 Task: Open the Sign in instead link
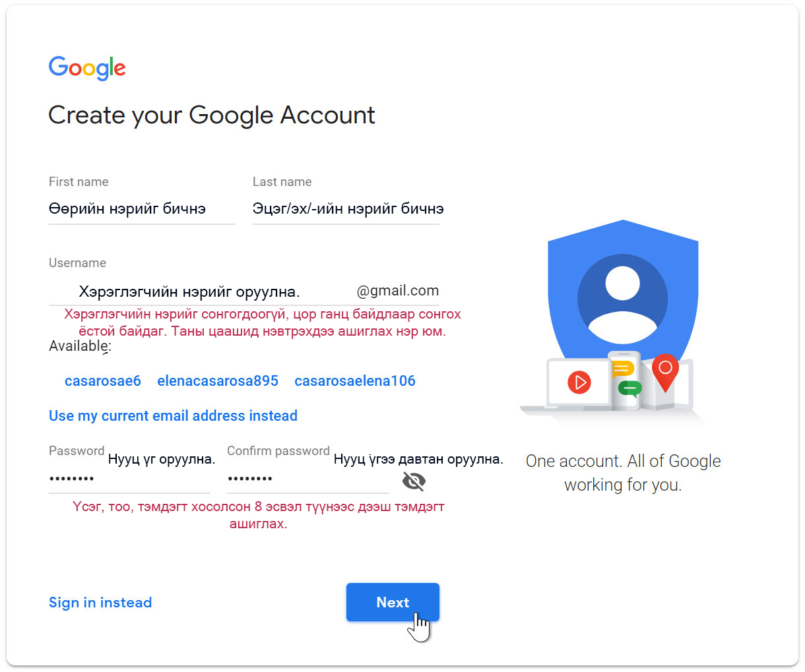100,602
